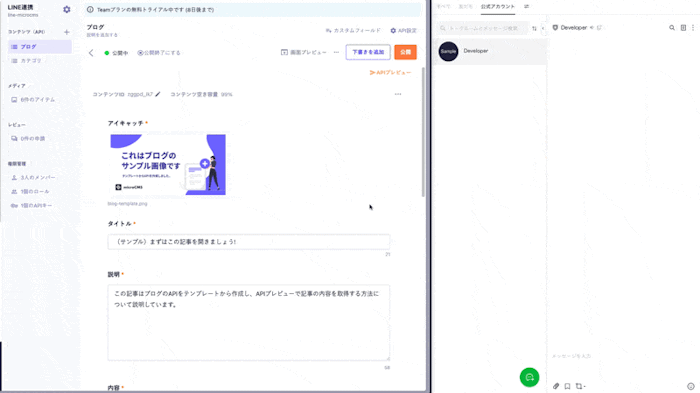Open the APIプレビュー link
Viewport: 700px width, 393px height.
[x=390, y=72]
